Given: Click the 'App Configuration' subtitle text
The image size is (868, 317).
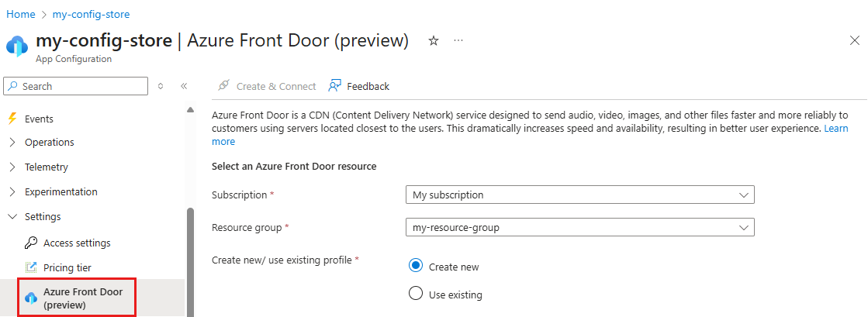Looking at the screenshot, I should [x=74, y=59].
